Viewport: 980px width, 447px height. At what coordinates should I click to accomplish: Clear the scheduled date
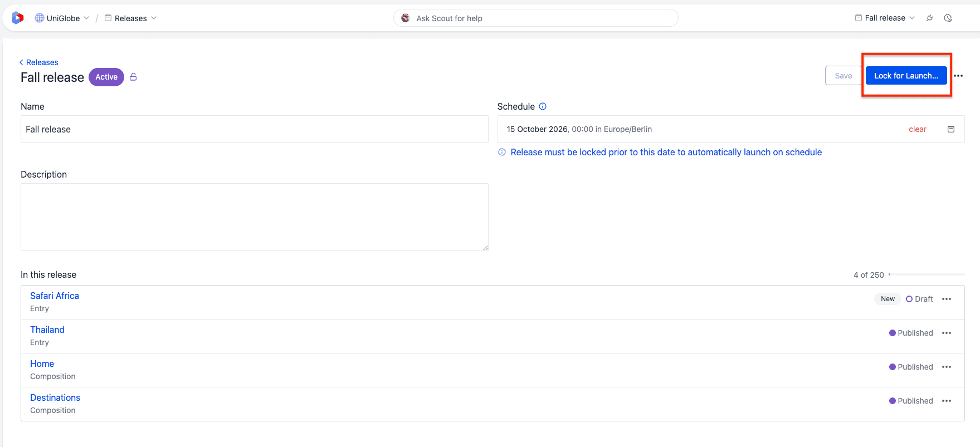(918, 129)
